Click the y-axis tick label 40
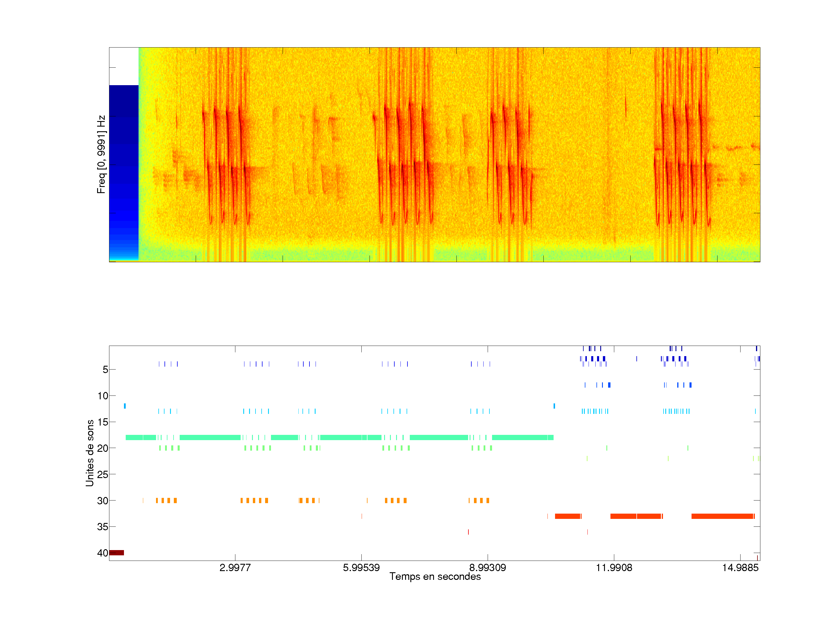 tap(103, 553)
